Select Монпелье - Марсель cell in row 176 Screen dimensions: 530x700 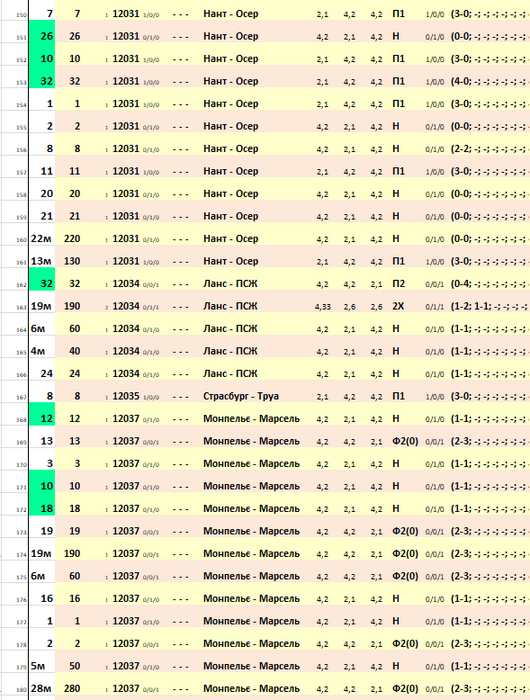pyautogui.click(x=251, y=599)
